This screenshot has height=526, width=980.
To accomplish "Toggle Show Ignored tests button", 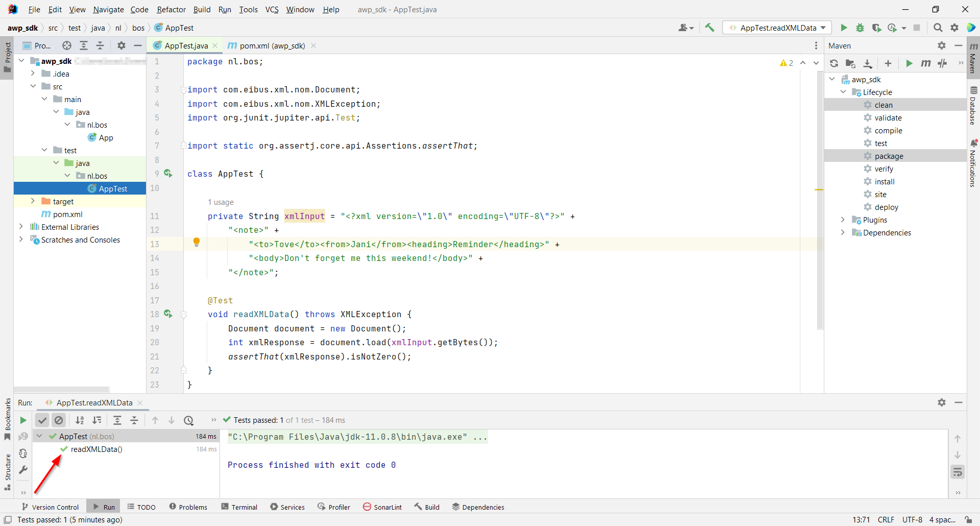I will (59, 420).
